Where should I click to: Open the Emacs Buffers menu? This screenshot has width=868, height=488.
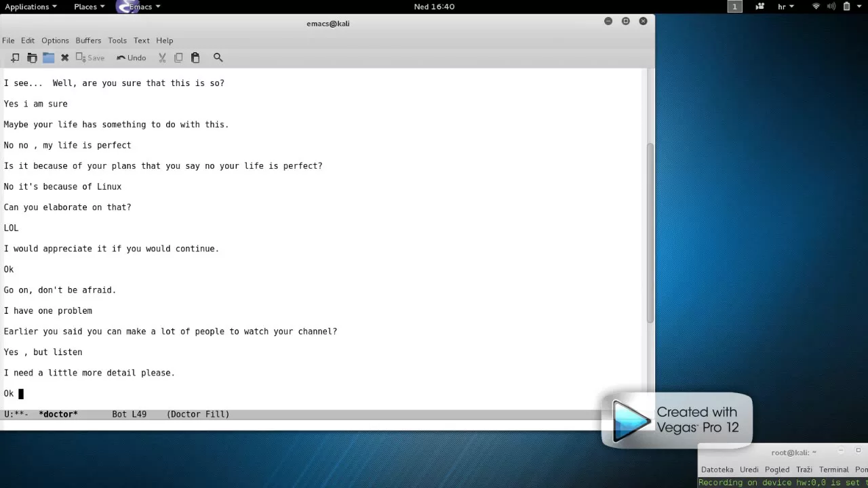tap(88, 41)
